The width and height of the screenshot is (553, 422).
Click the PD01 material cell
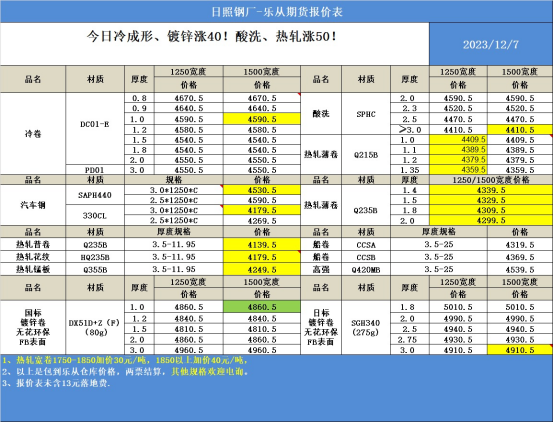click(x=95, y=170)
